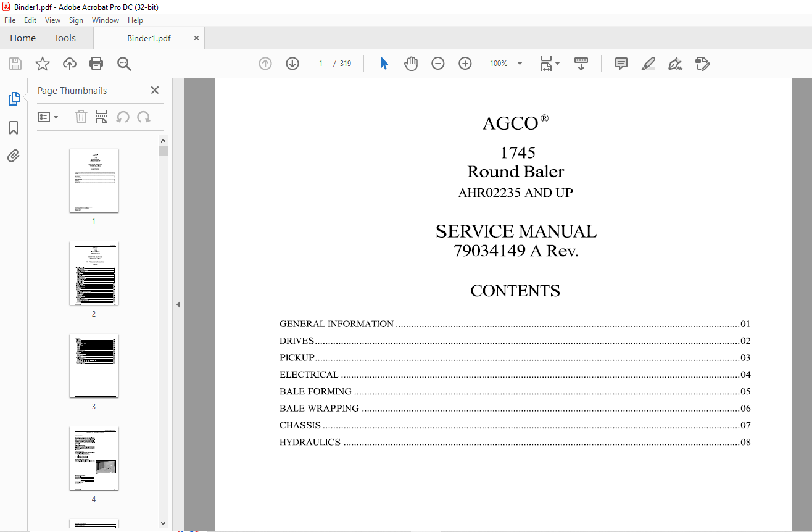Click the Save file icon
The width and height of the screenshot is (812, 532).
[x=15, y=64]
